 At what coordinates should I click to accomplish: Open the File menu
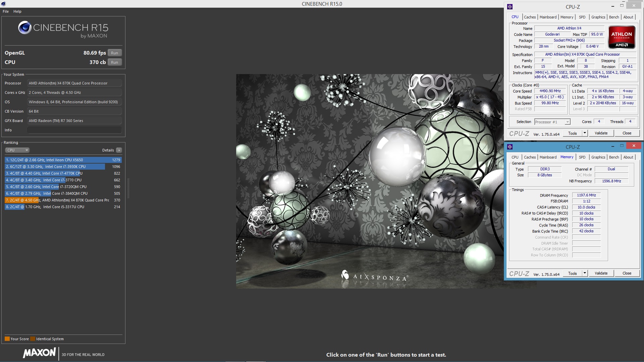[6, 11]
